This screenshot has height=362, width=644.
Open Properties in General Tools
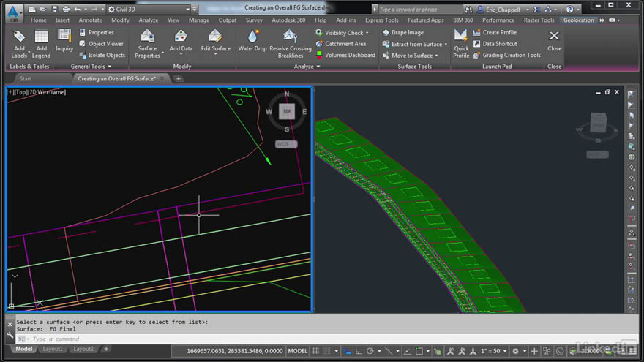point(97,32)
